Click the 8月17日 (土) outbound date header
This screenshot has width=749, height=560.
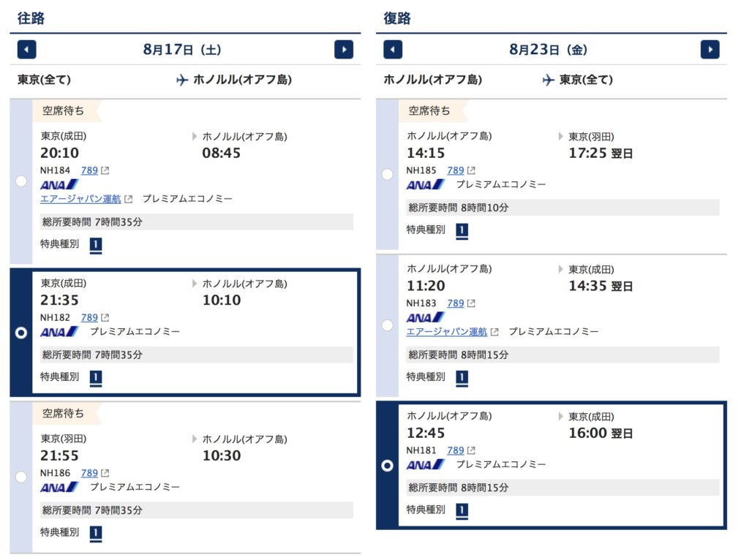pos(182,50)
